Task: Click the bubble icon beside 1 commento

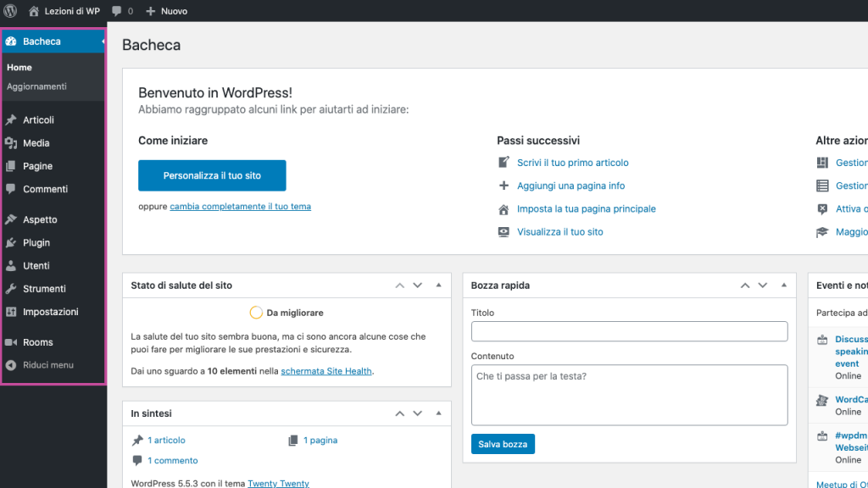Action: point(137,460)
